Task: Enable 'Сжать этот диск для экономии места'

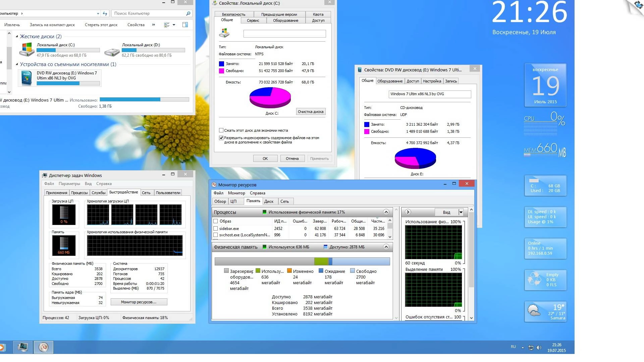Action: point(221,130)
